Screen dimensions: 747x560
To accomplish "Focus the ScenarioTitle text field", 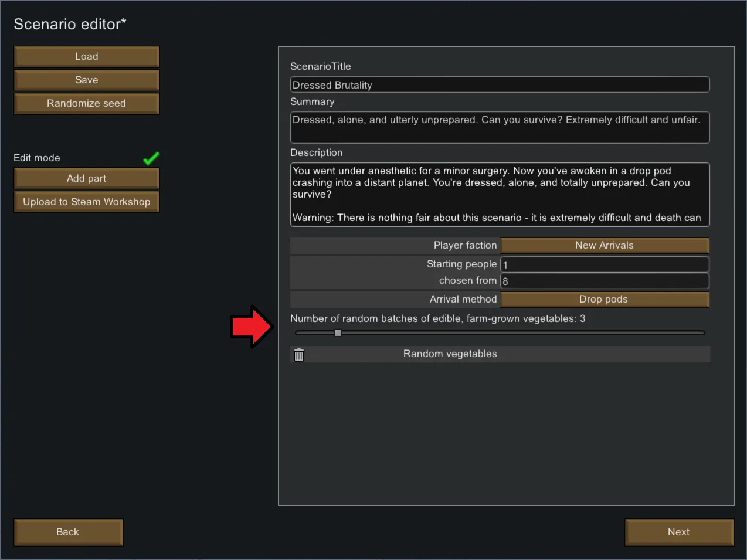I will click(x=500, y=85).
